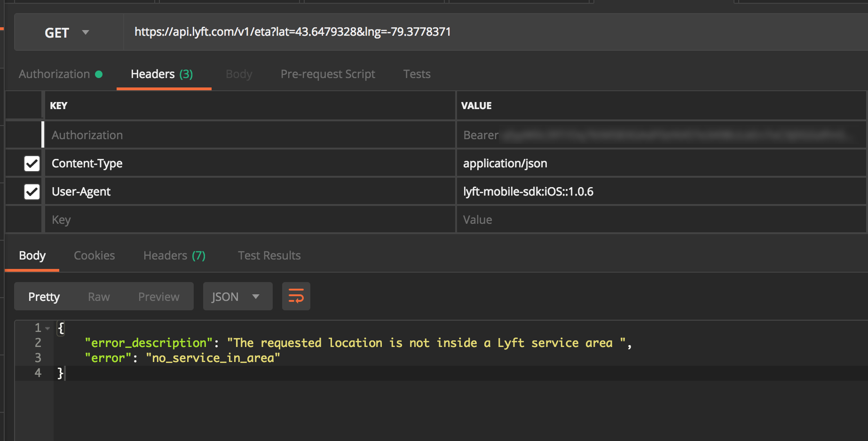Disable the User-Agent header checkbox
868x441 pixels.
[x=32, y=192]
